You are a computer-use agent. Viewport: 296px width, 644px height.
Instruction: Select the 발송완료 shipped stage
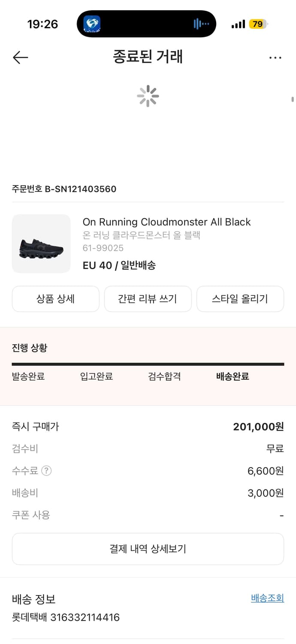tap(28, 376)
